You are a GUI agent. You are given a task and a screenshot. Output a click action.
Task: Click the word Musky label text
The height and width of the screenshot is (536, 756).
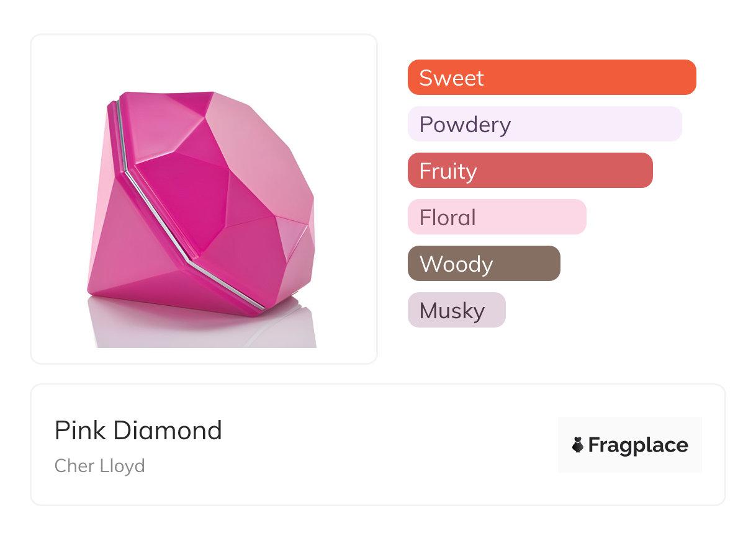452,310
